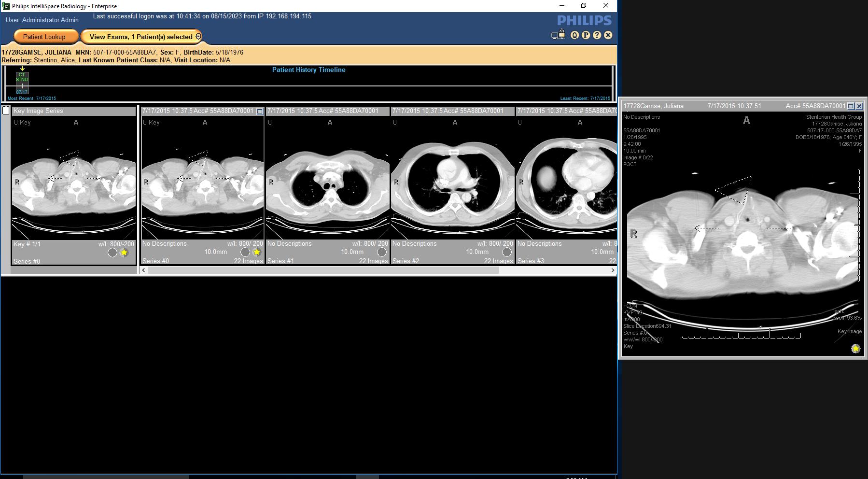Select the Key Image Series thumbnail image
Image resolution: width=868 pixels, height=479 pixels.
coord(74,178)
